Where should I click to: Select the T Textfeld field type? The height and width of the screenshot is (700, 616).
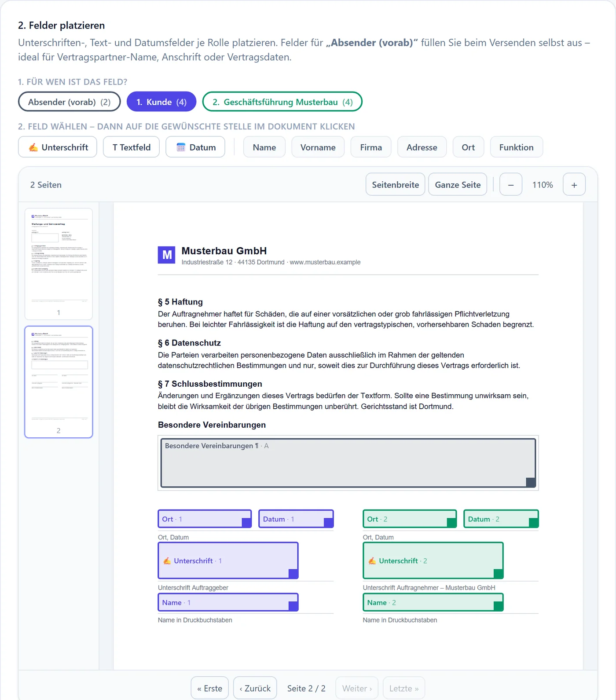(131, 147)
